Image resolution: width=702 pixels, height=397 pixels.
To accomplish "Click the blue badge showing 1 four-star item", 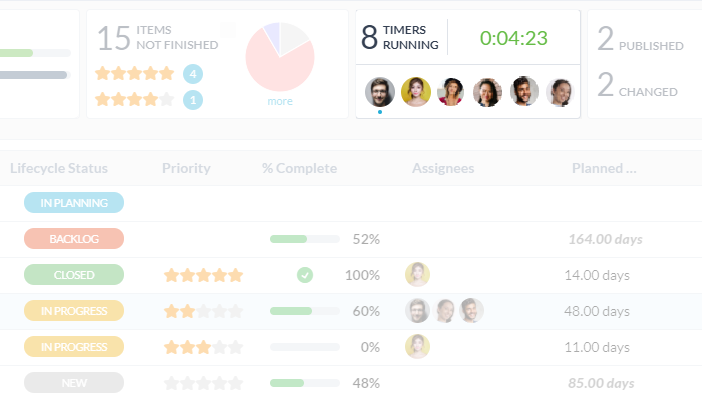I will pyautogui.click(x=193, y=100).
